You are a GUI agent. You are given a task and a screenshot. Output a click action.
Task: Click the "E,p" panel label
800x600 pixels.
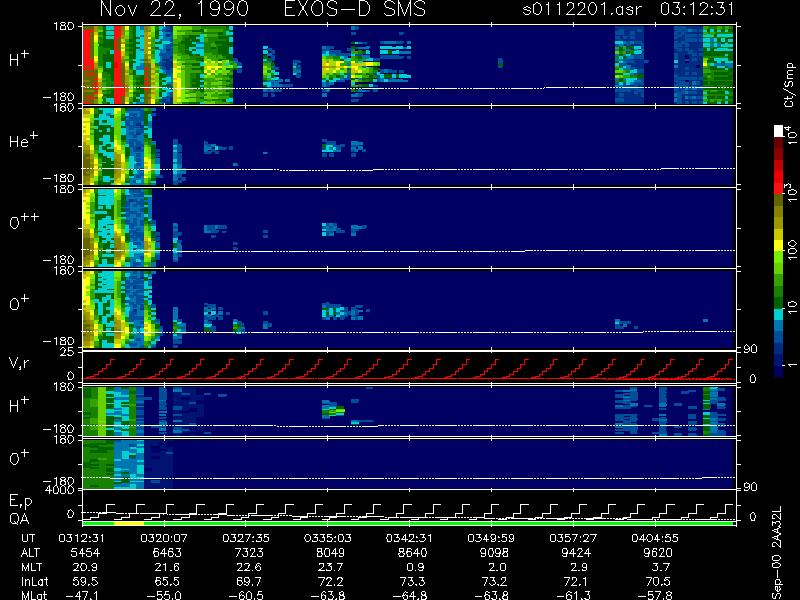[x=20, y=502]
